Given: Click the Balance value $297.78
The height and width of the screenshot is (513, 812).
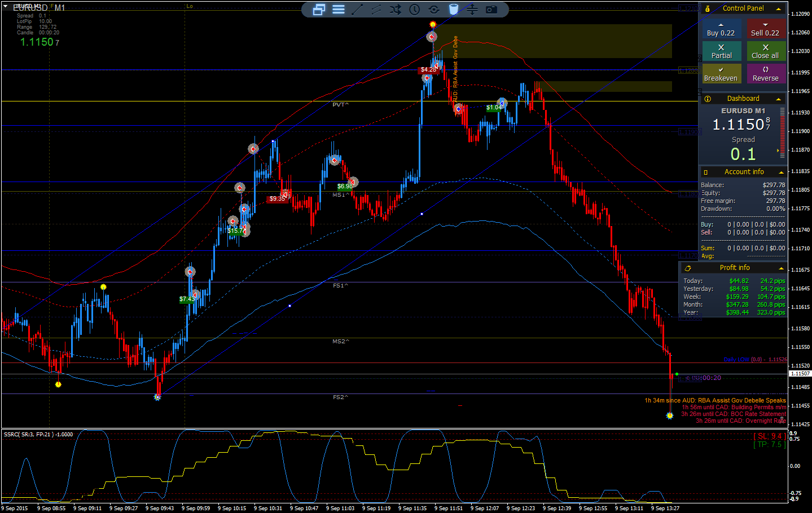Looking at the screenshot, I should click(x=774, y=185).
